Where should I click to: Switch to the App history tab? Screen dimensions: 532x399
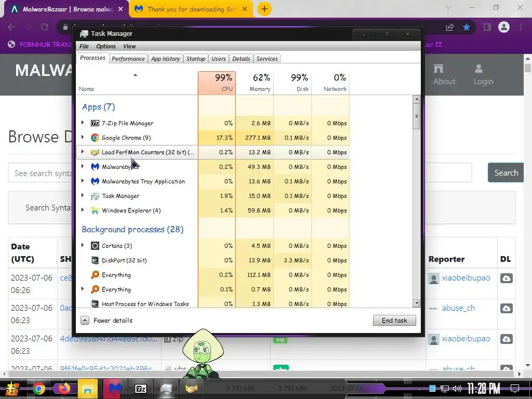(166, 59)
